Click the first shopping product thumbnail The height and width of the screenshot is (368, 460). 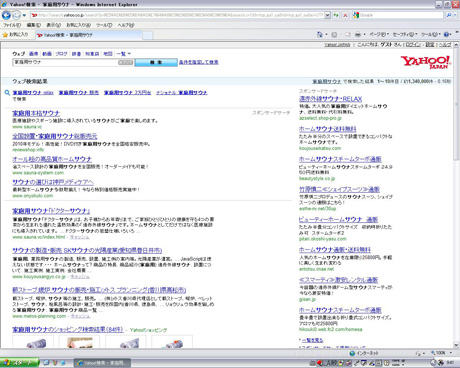(x=33, y=342)
